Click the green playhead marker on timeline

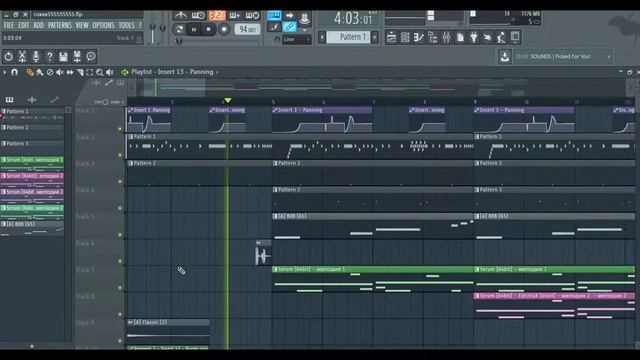pos(228,100)
